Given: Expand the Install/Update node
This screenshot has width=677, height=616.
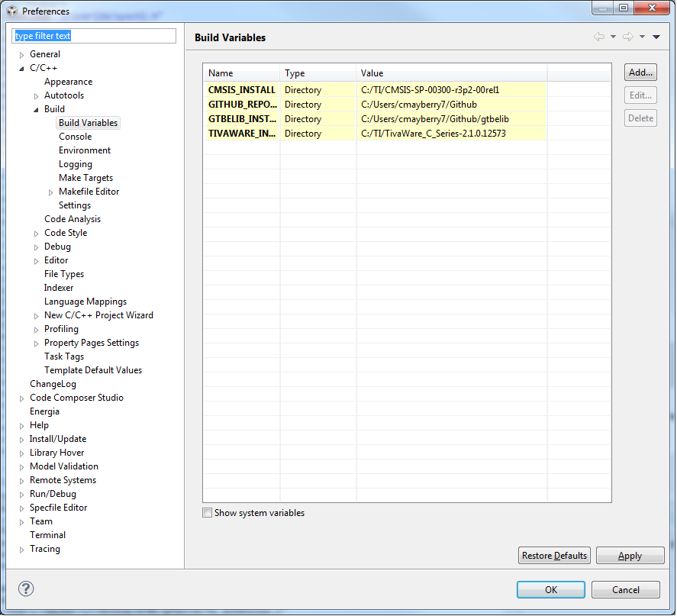Looking at the screenshot, I should click(x=21, y=440).
